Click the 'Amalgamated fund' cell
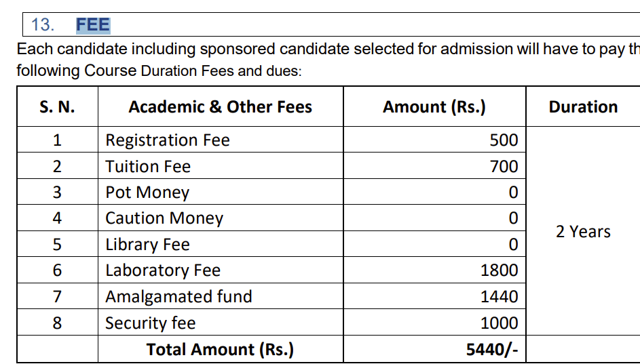 click(x=178, y=297)
